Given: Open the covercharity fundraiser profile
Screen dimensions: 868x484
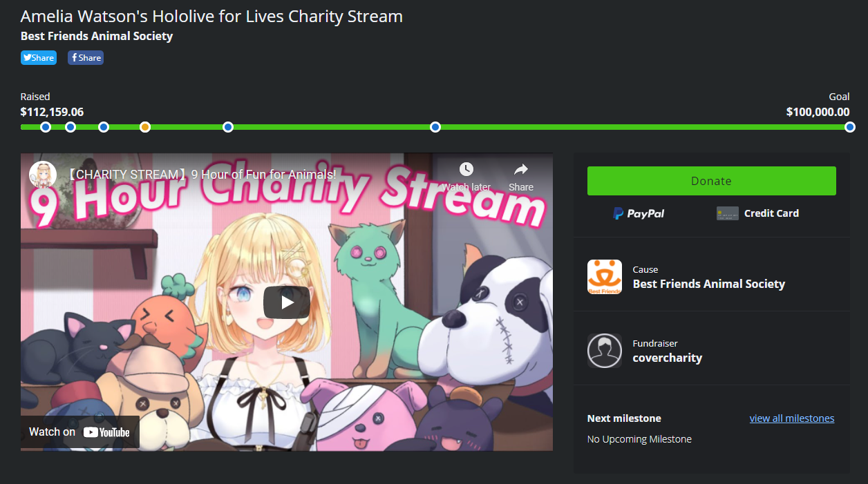Looking at the screenshot, I should [668, 358].
